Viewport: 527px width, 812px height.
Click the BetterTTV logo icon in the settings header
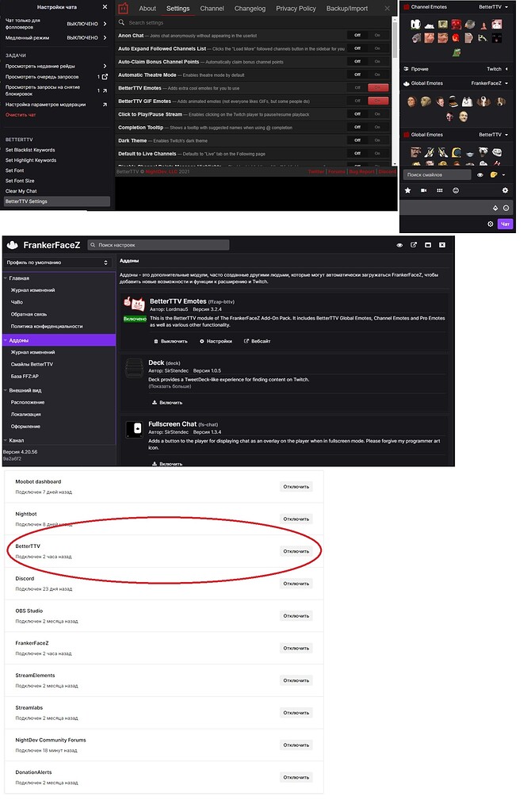tap(123, 8)
